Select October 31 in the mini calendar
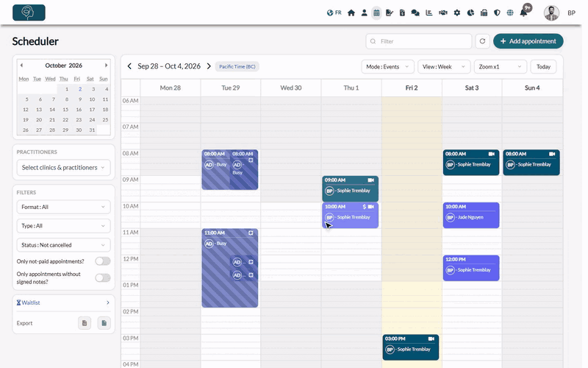588x368 pixels. click(x=92, y=130)
